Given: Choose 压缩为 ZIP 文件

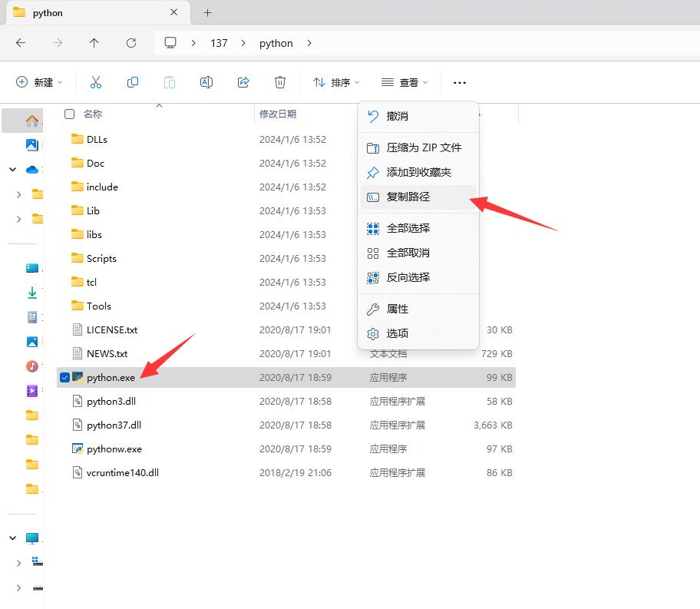Looking at the screenshot, I should tap(418, 147).
